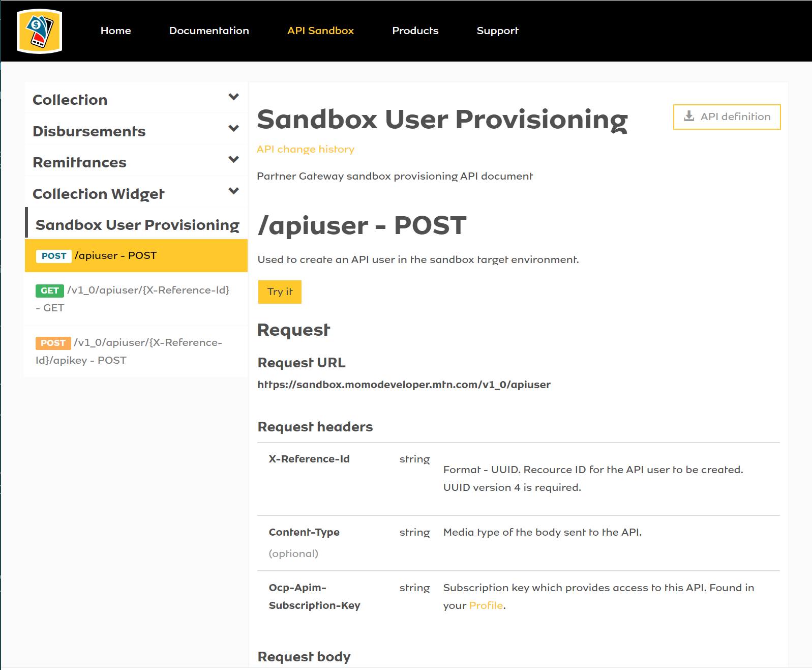Image resolution: width=812 pixels, height=670 pixels.
Task: Click the Request body heading
Action: pyautogui.click(x=304, y=657)
